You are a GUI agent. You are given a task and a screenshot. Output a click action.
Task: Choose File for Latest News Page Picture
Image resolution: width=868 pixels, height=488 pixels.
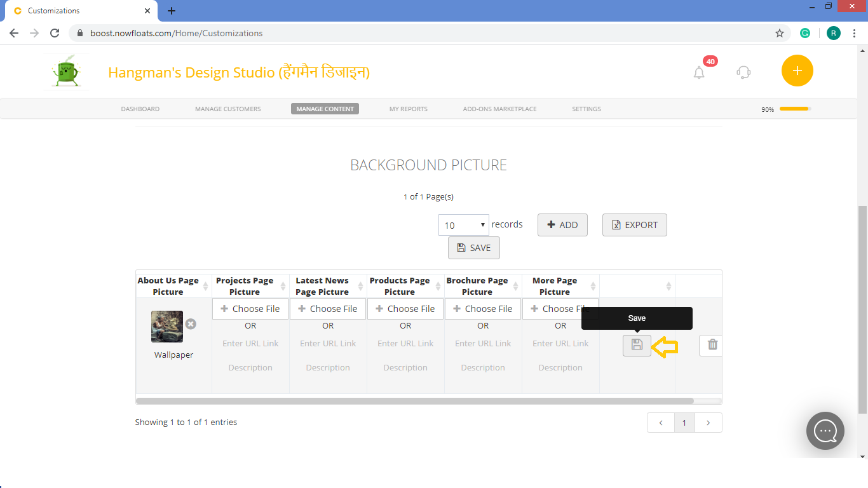click(328, 309)
